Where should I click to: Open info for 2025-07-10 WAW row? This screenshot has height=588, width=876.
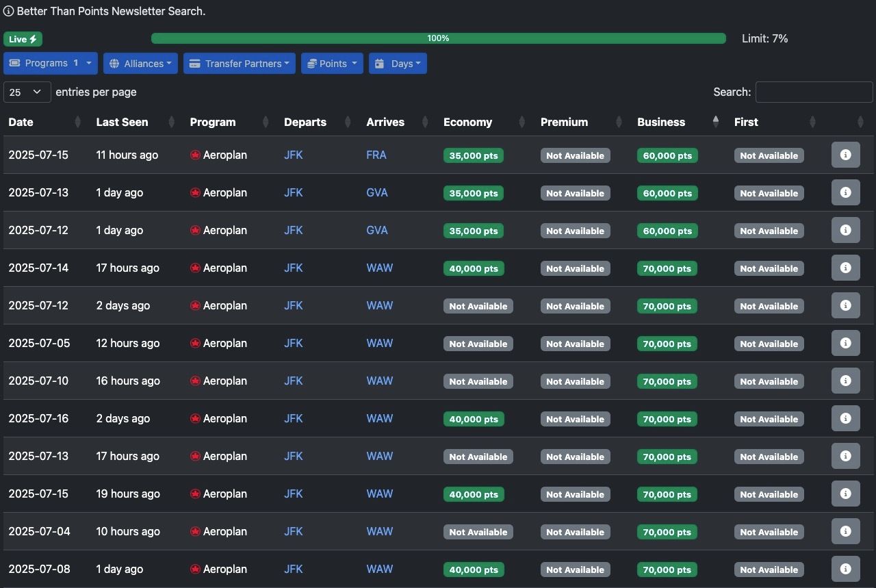pos(845,381)
